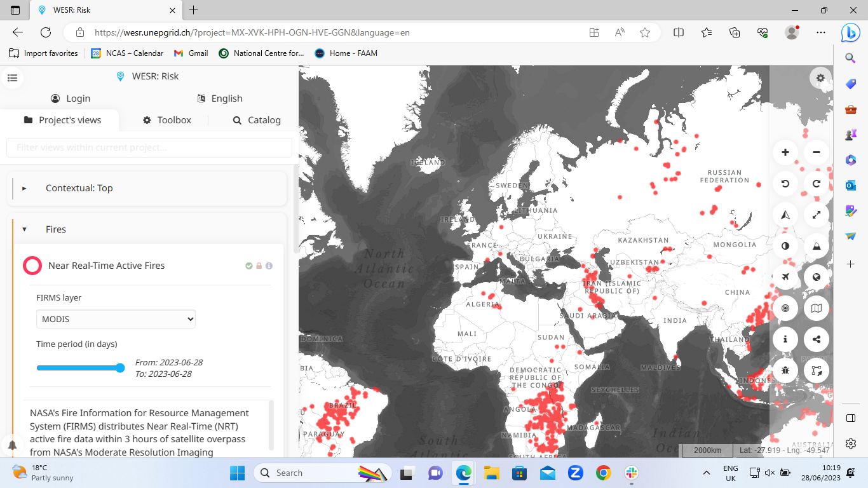Open the share icon in map controls

[x=817, y=339]
